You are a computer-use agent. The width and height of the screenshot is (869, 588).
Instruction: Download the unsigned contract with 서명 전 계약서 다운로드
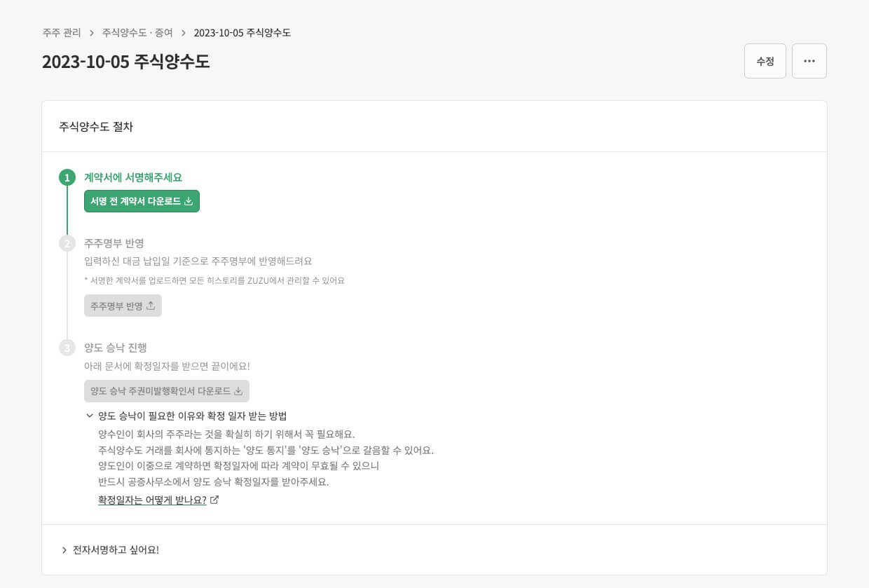point(142,201)
